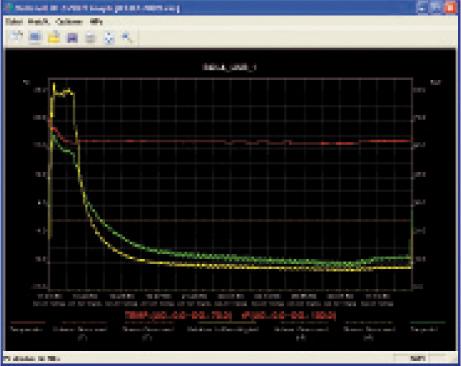Fit graph using the four-arrows icon
461x366 pixels.
tap(109, 38)
